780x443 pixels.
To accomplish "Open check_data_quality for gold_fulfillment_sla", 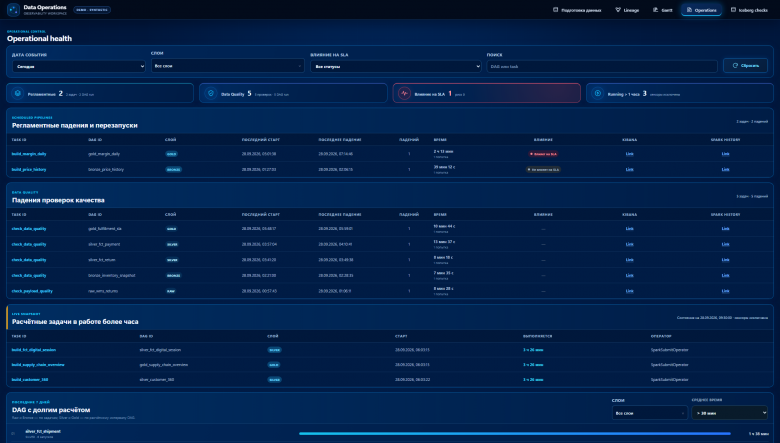I will point(29,229).
